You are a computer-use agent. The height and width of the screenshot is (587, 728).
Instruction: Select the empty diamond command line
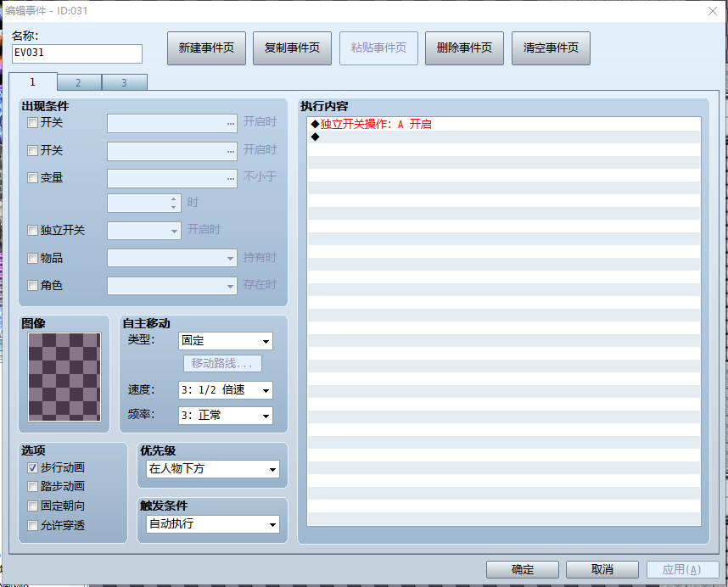tap(504, 137)
